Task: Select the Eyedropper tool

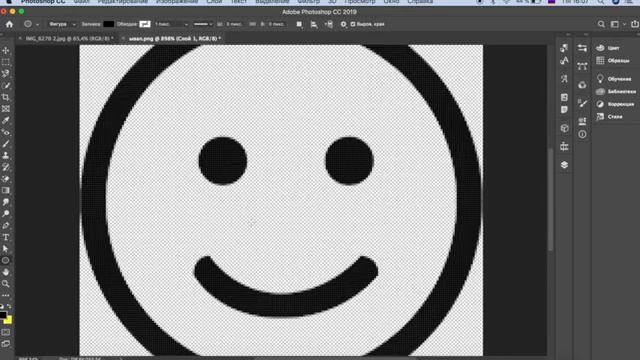Action: point(6,120)
